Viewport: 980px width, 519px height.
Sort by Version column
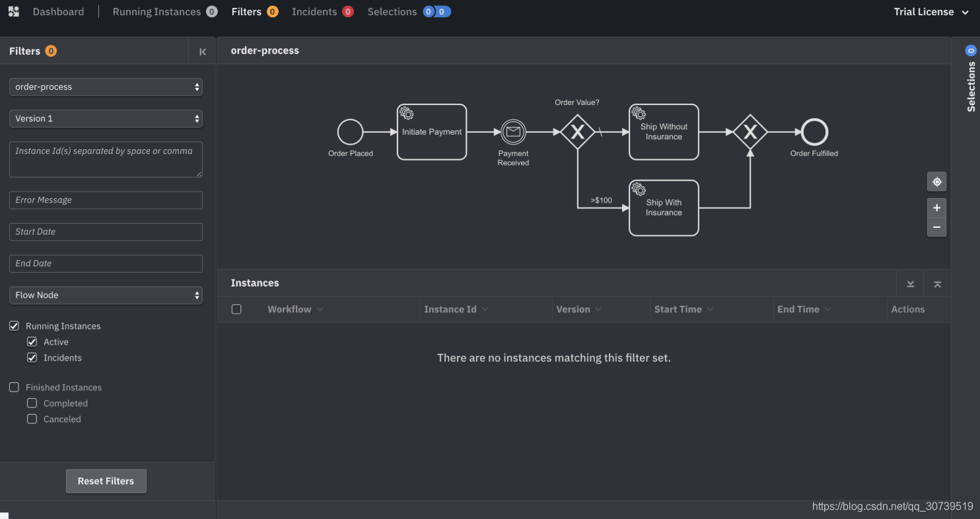579,309
